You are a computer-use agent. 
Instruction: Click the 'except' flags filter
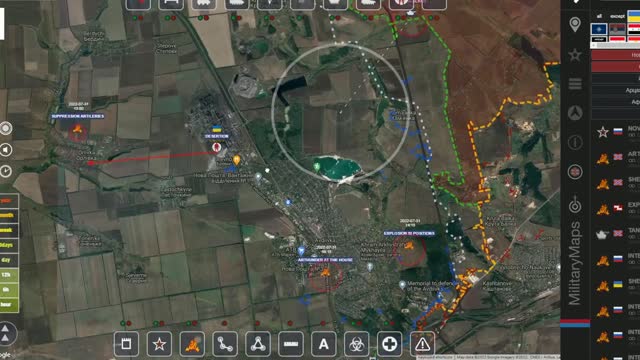(617, 16)
